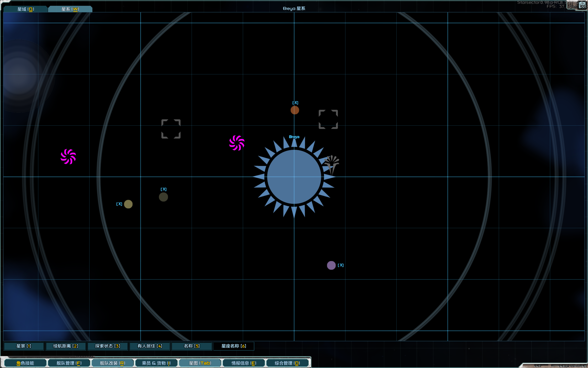Open the 星系 [W] system tab
Viewport: 588px width, 368px height.
(70, 9)
